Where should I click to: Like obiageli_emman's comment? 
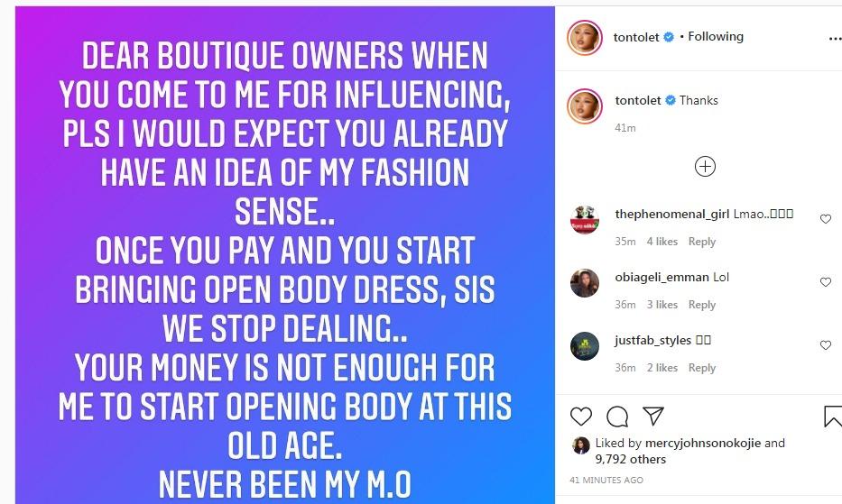825,282
